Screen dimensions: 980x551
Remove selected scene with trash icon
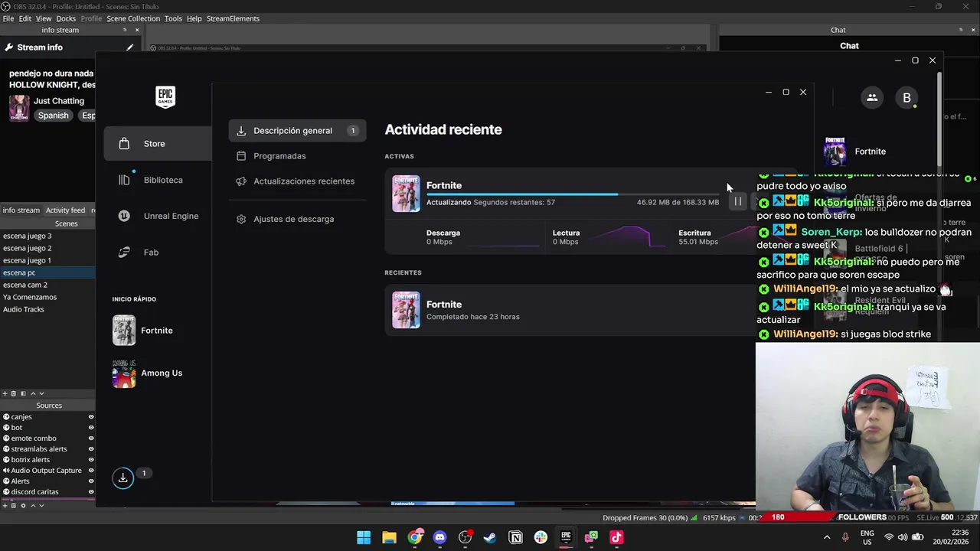13,393
